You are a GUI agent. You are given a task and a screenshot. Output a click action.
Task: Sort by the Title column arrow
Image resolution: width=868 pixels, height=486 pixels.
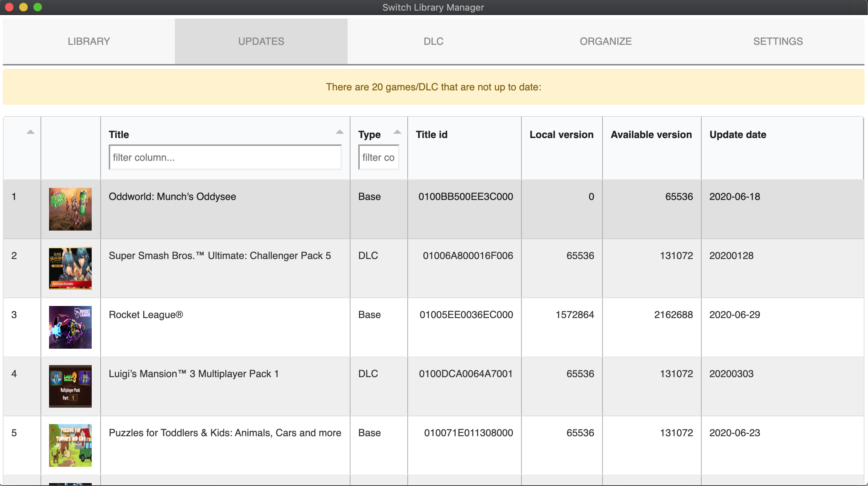(x=339, y=132)
